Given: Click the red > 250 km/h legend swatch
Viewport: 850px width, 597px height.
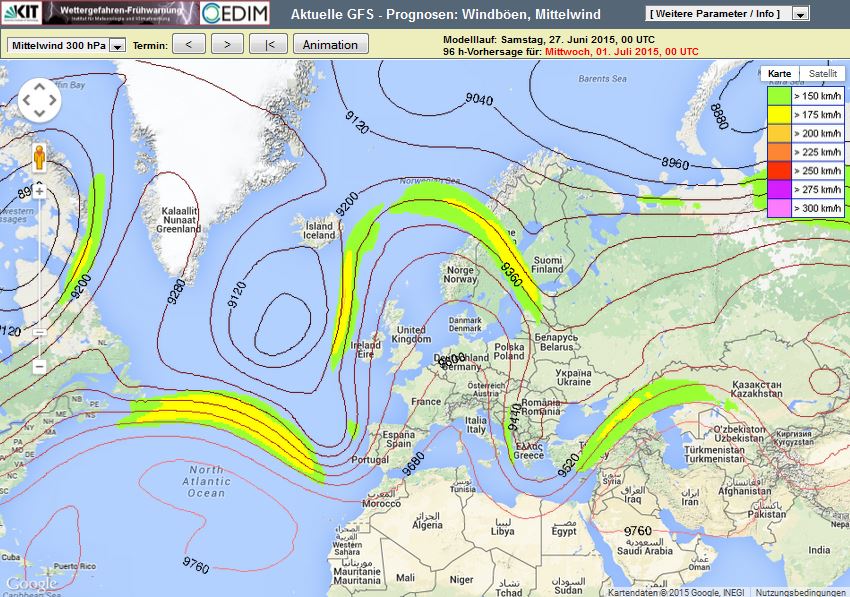Looking at the screenshot, I should 779,171.
